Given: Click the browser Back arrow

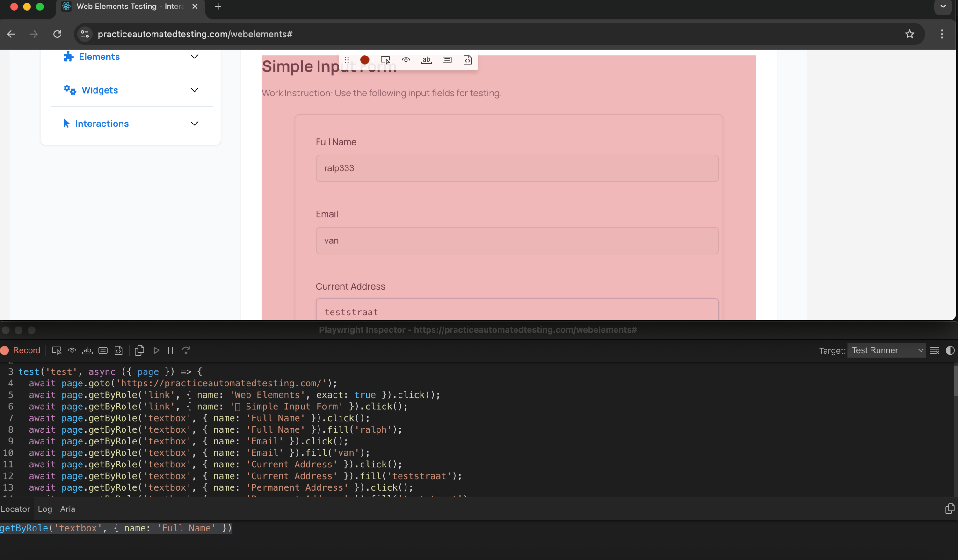Looking at the screenshot, I should [11, 34].
